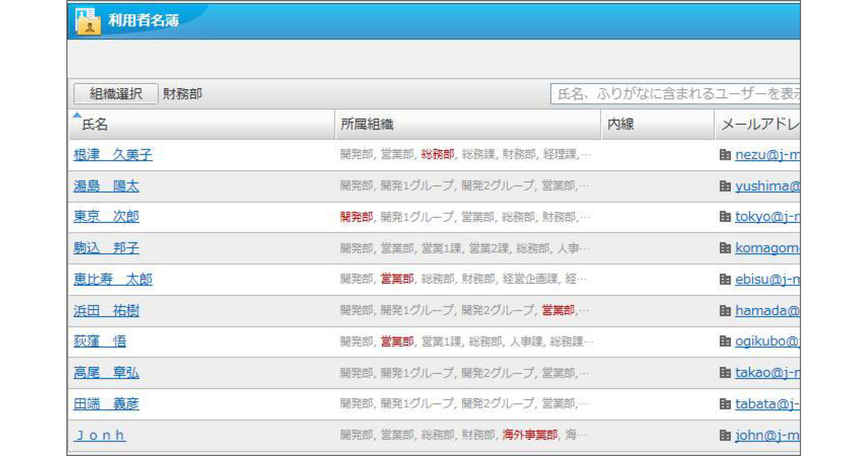Click the 利用者名簿 title text
This screenshot has width=868, height=456.
pos(144,20)
